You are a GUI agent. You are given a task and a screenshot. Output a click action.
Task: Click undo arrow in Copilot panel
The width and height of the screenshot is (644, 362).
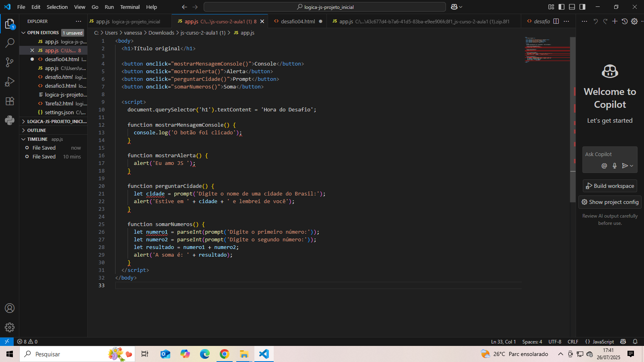coord(595,21)
